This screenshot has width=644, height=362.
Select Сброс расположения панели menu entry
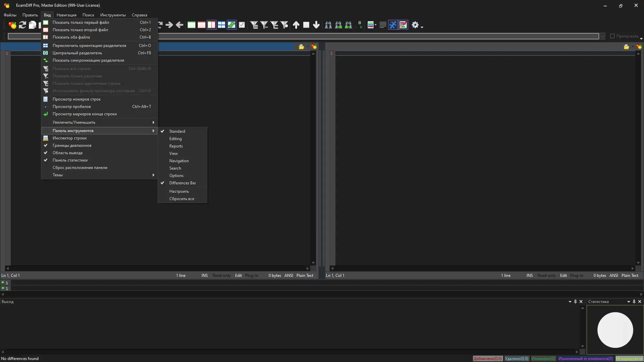(80, 168)
